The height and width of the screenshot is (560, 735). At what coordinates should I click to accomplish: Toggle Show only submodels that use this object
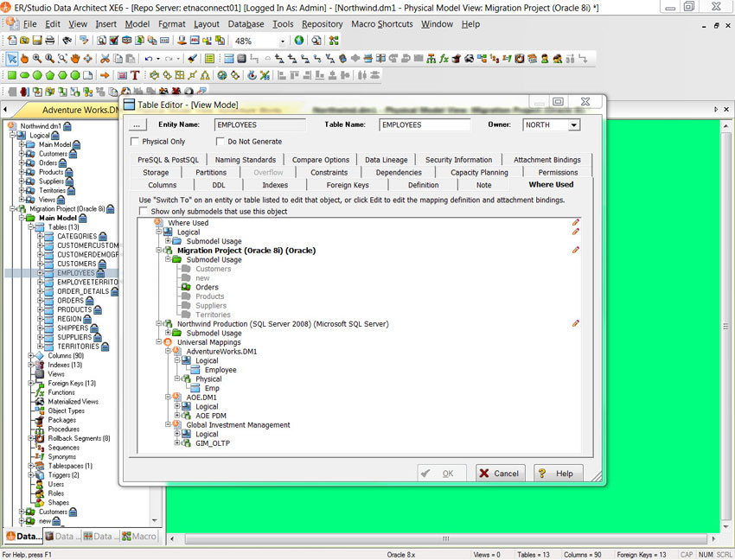pyautogui.click(x=144, y=211)
